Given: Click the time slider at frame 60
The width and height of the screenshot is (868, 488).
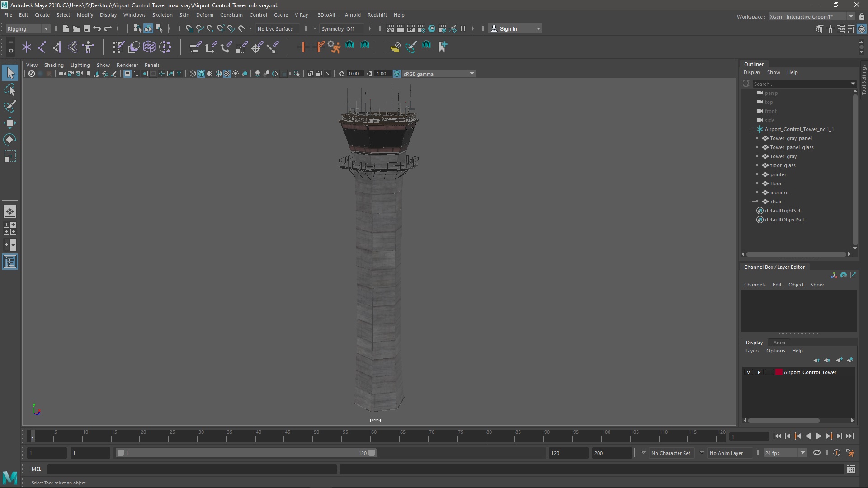Looking at the screenshot, I should click(x=374, y=436).
